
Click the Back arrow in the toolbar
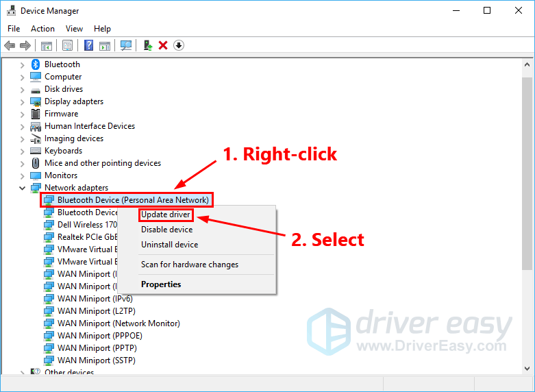click(10, 45)
